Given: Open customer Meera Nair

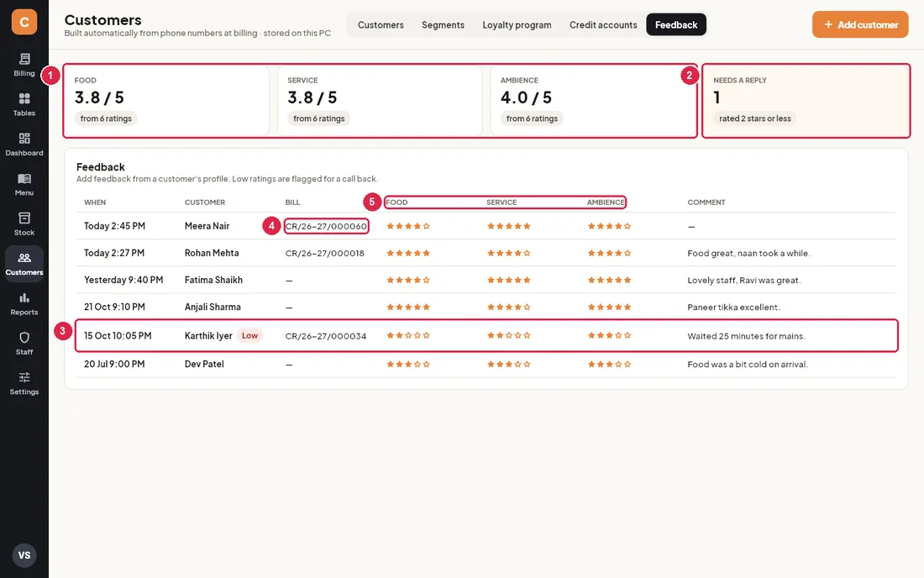Looking at the screenshot, I should [207, 226].
